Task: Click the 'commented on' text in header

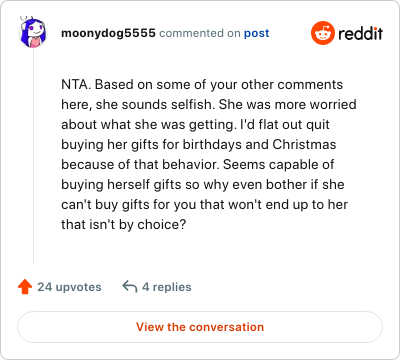Action: (x=200, y=33)
